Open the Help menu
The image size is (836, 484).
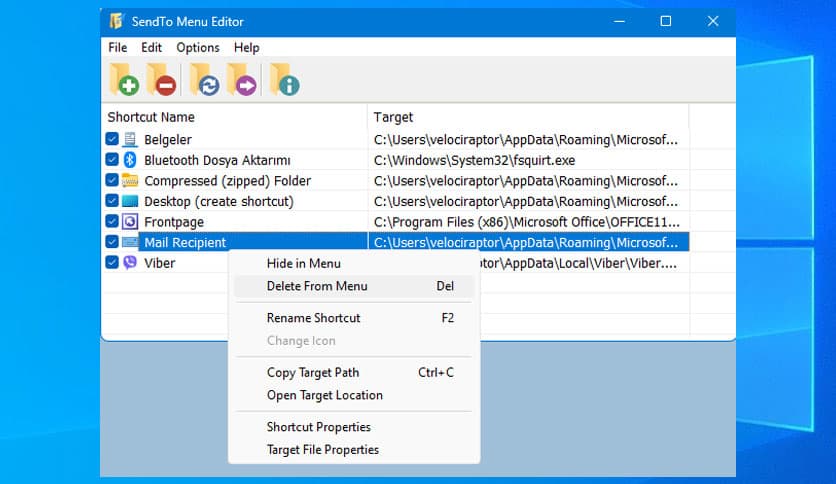(x=246, y=47)
